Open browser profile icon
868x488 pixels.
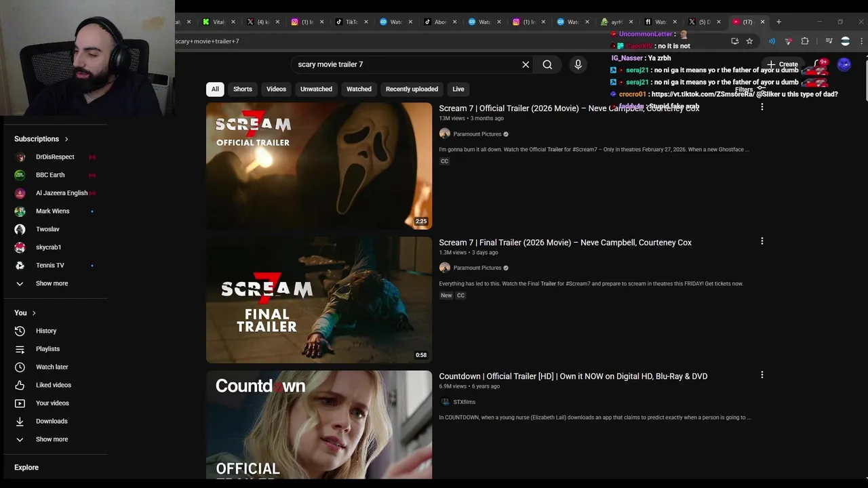pyautogui.click(x=845, y=41)
